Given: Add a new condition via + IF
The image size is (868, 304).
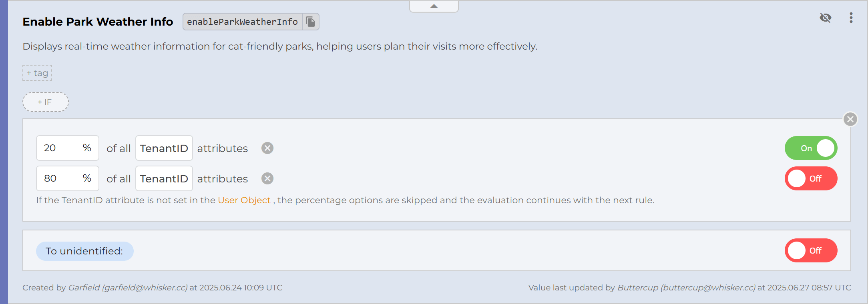Looking at the screenshot, I should pos(45,102).
